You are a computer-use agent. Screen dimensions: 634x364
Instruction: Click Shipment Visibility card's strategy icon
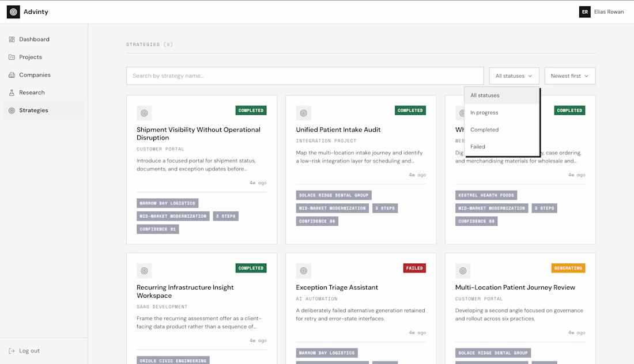[144, 113]
